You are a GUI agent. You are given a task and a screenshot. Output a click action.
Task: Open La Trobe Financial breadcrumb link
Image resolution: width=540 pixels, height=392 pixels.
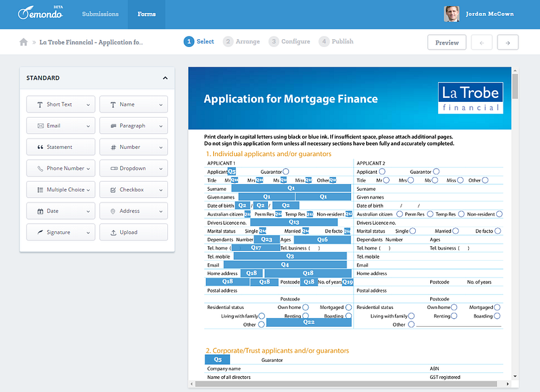click(91, 42)
